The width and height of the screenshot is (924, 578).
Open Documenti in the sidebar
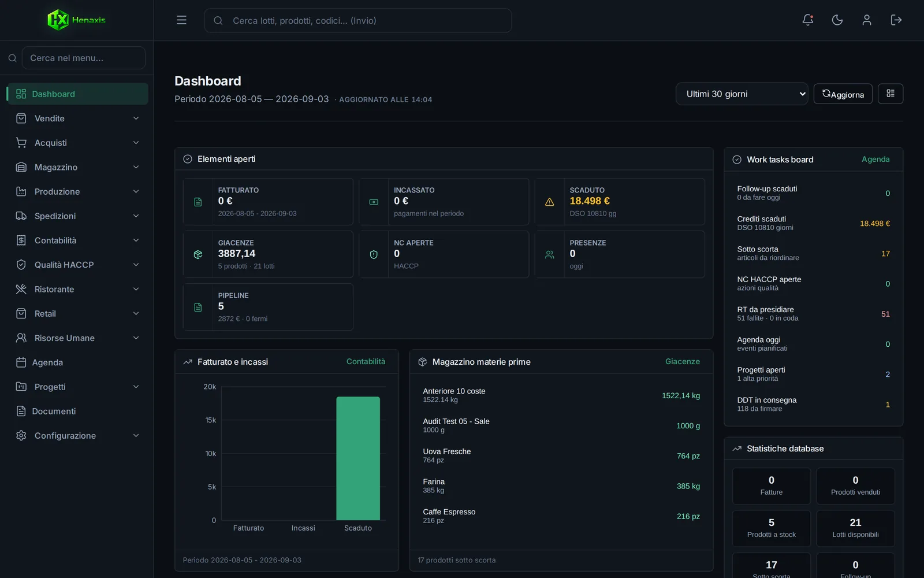[77, 411]
